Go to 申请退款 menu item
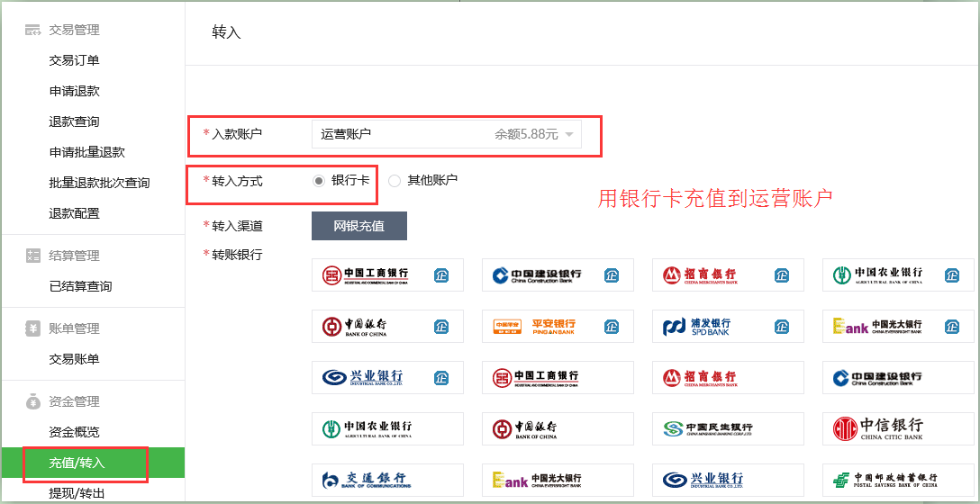The height and width of the screenshot is (504, 980). [75, 91]
